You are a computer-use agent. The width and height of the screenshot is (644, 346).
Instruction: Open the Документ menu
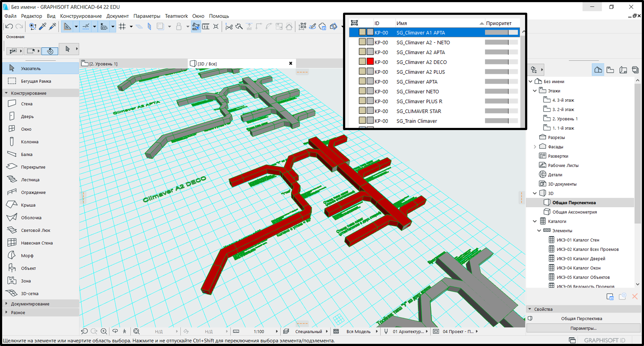(x=117, y=16)
